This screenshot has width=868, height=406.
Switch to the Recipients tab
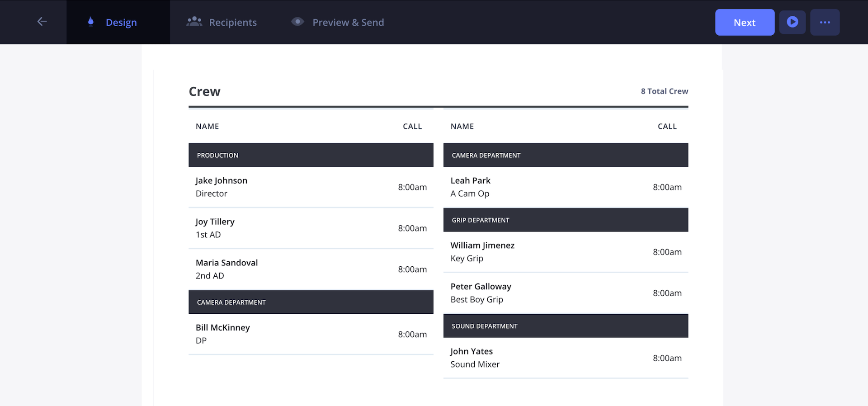point(232,23)
